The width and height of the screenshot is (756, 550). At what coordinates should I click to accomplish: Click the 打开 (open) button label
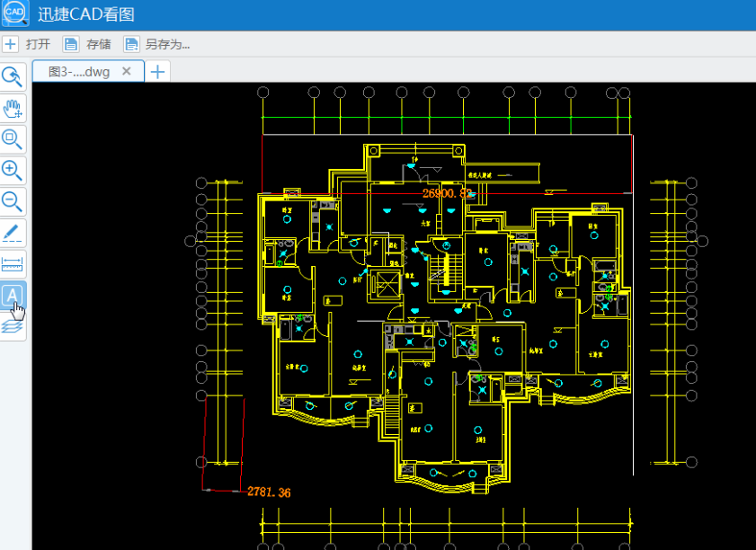pyautogui.click(x=38, y=44)
